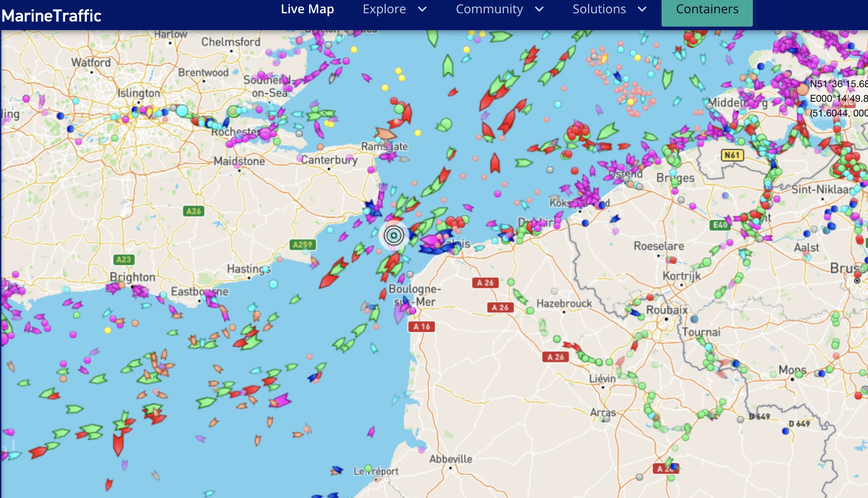This screenshot has width=868, height=498.
Task: Select the grey dot marker north of Boulogne-sur-Mer
Action: [x=410, y=274]
